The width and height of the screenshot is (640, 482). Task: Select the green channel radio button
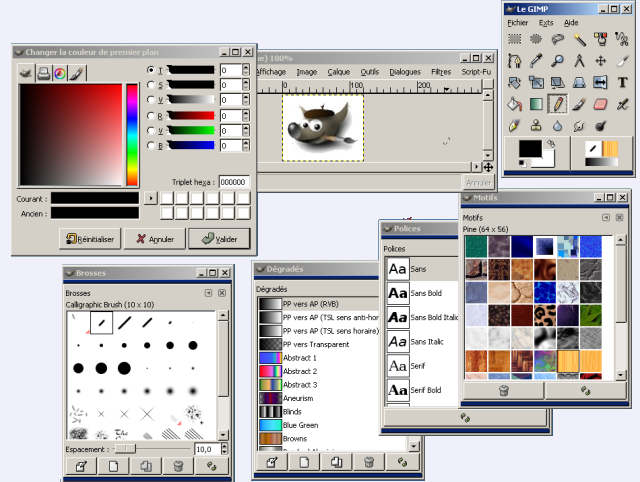pos(151,131)
